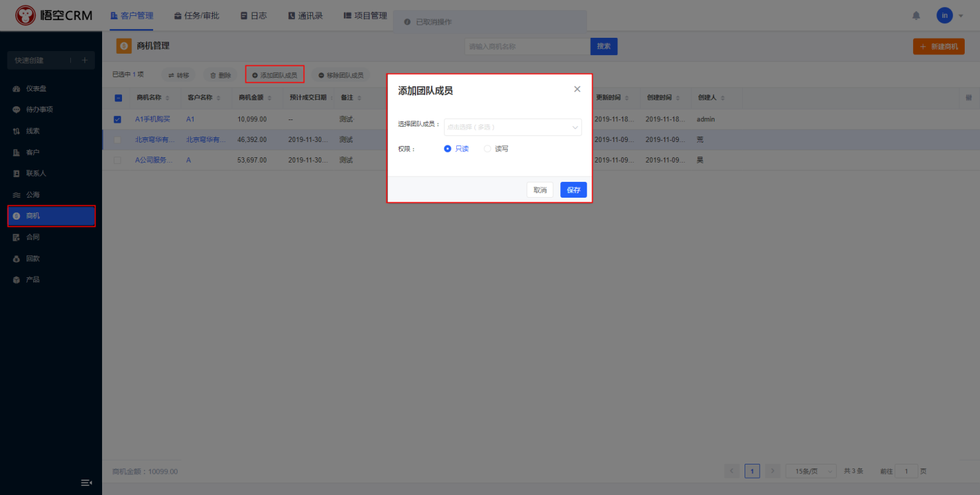
Task: Click the 搜索 search button
Action: (603, 46)
